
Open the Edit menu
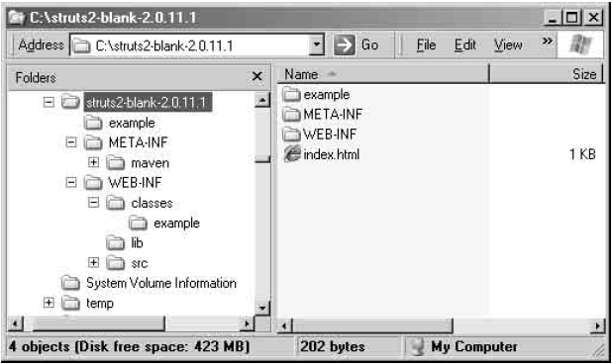(464, 45)
